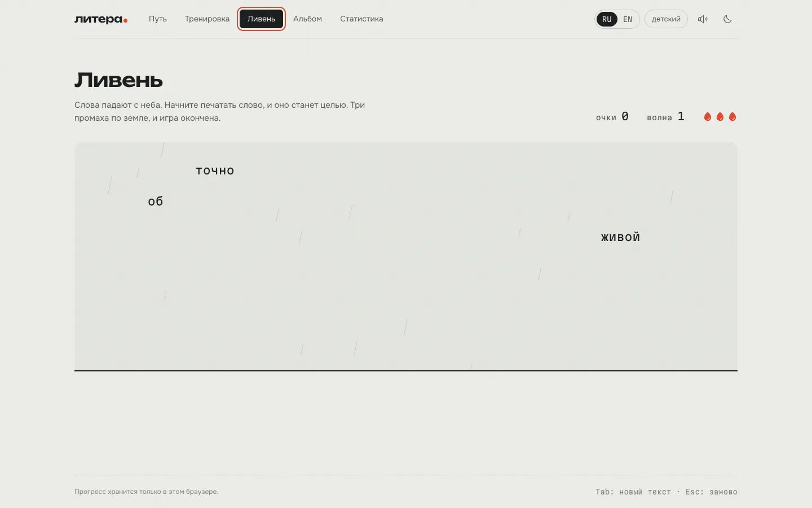Click the литера logo
The image size is (812, 508).
[101, 19]
